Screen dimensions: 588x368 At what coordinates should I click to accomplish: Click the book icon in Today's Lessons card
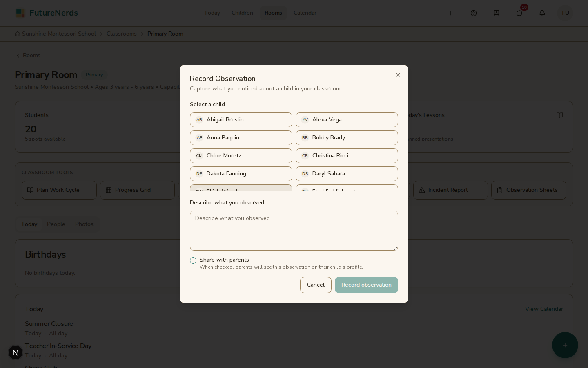click(560, 115)
